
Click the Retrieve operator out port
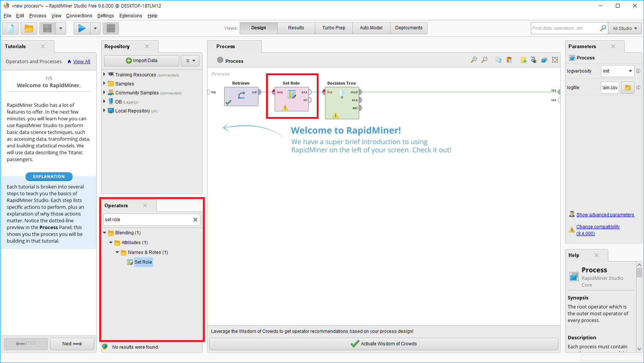click(x=259, y=92)
